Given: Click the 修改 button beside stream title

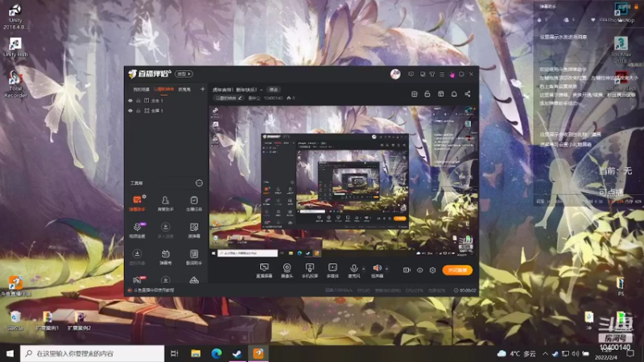Looking at the screenshot, I should pyautogui.click(x=274, y=89).
